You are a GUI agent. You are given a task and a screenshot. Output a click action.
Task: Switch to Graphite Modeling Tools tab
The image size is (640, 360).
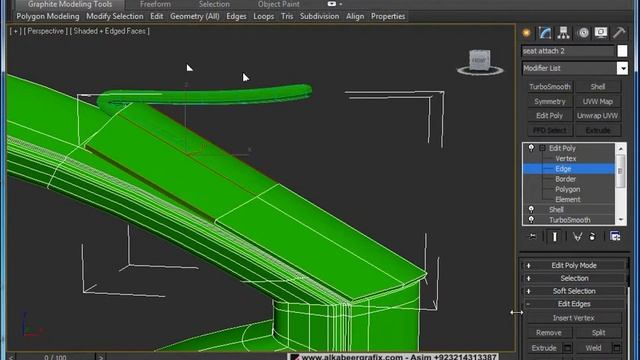70,4
